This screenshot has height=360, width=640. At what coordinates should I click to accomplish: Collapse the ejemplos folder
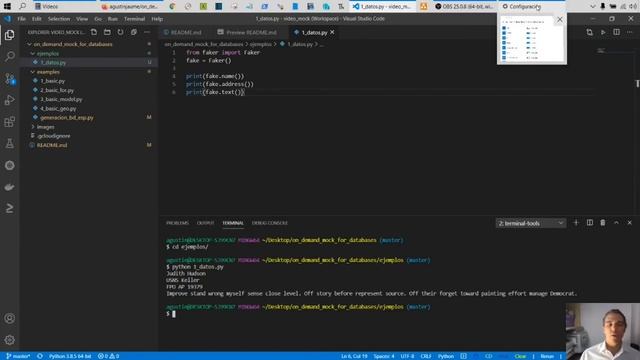pos(47,53)
